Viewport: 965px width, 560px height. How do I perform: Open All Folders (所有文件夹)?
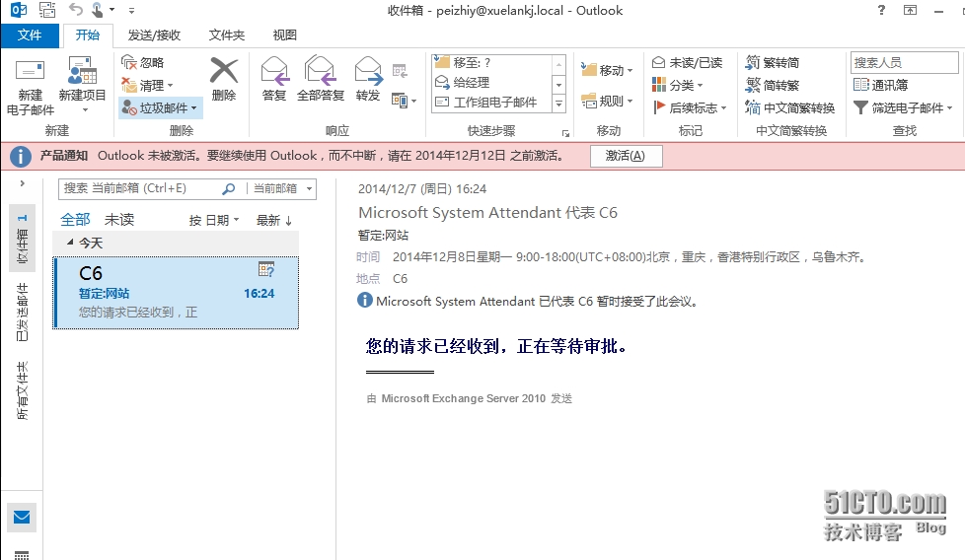(x=22, y=391)
